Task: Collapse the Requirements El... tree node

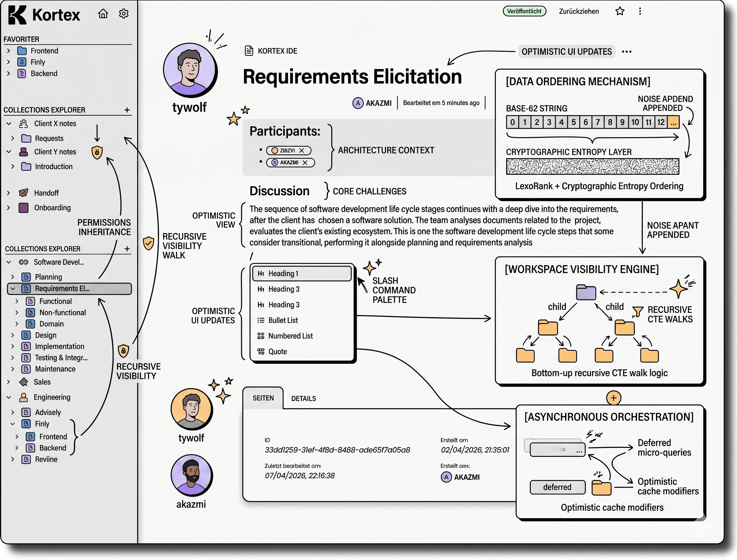Action: pyautogui.click(x=13, y=289)
